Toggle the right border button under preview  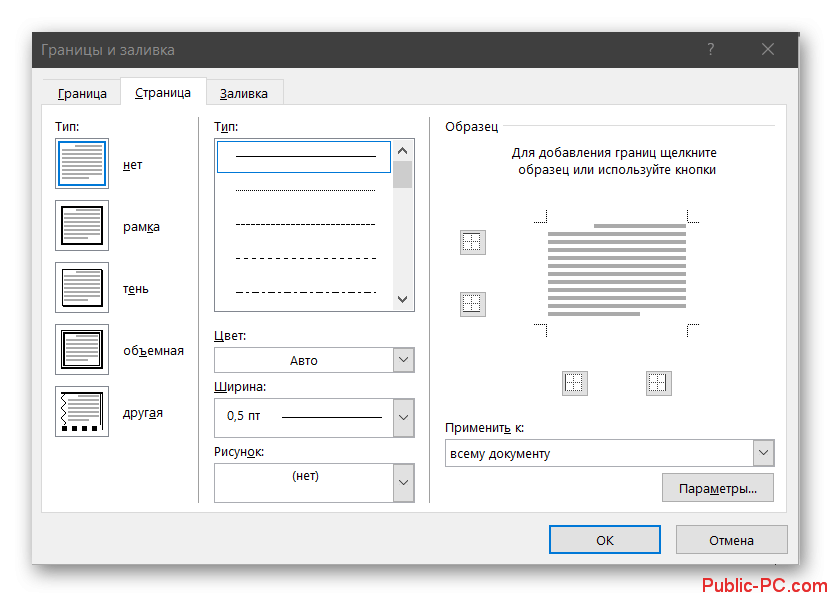[658, 383]
